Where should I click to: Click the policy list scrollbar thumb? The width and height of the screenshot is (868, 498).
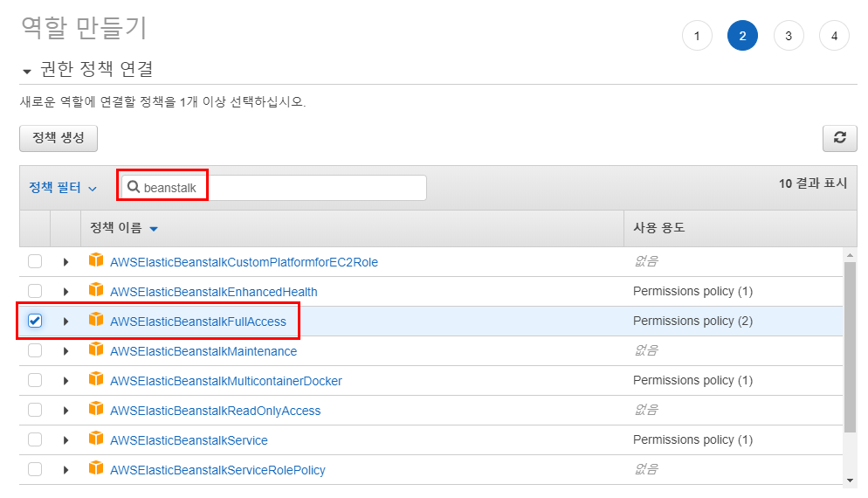(x=850, y=348)
